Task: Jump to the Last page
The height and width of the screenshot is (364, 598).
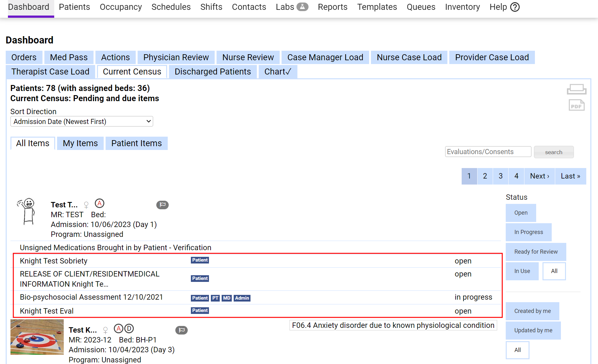Action: (x=570, y=176)
